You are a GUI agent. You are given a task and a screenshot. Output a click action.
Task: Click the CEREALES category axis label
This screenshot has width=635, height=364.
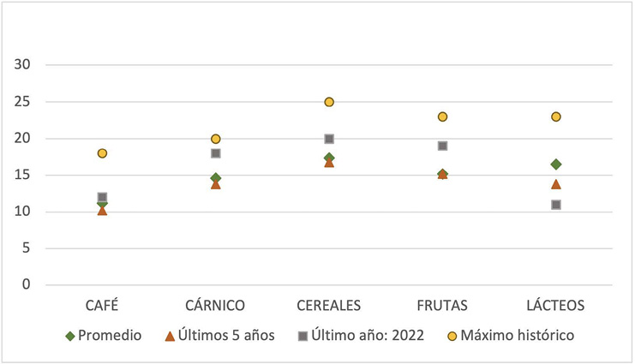[x=329, y=304]
